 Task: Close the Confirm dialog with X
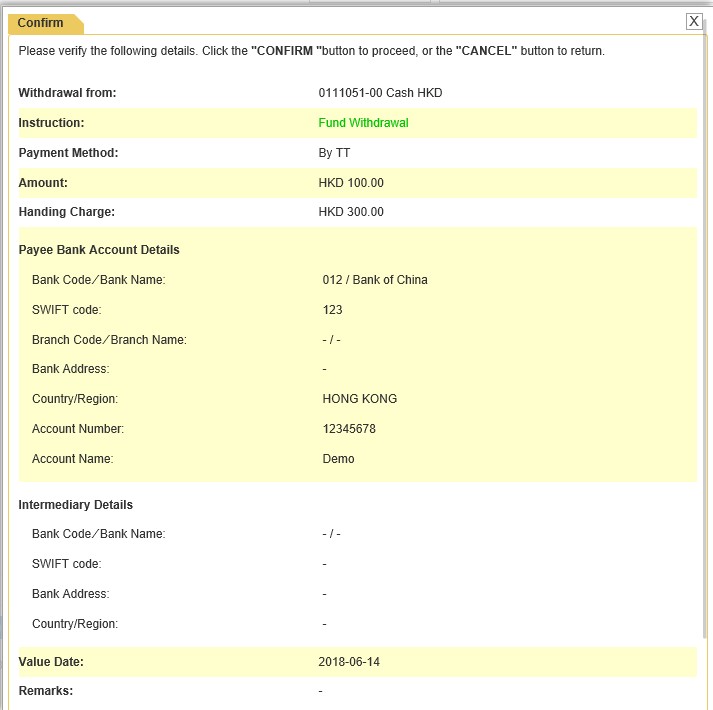pyautogui.click(x=694, y=21)
